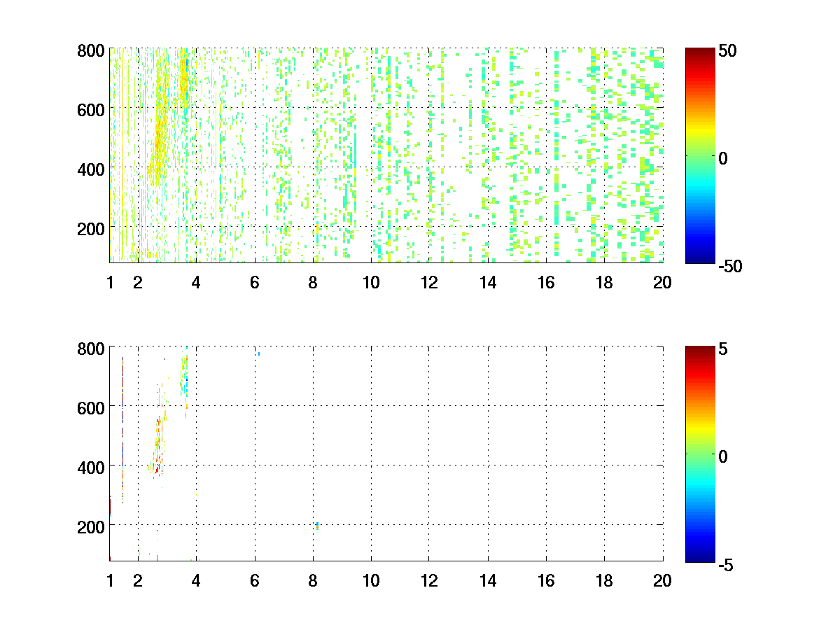Click y-axis tick '800' of the bottom plot
Viewport: 840px width, 630px height.
(x=91, y=348)
